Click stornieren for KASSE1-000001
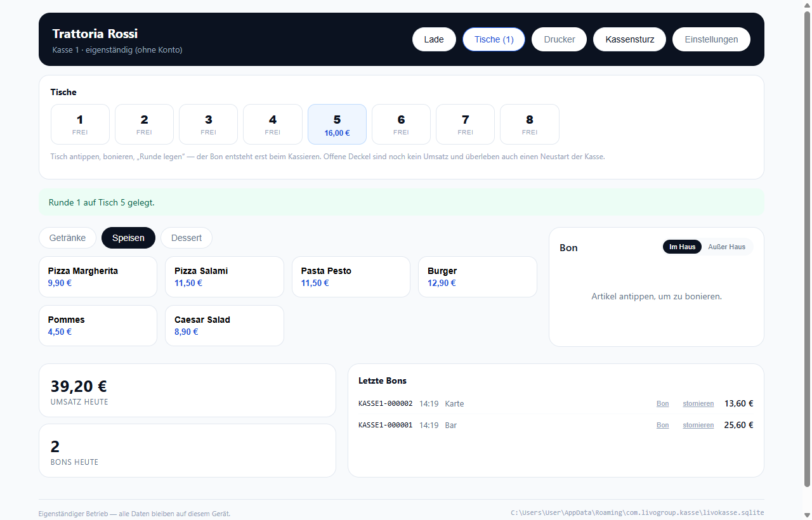The height and width of the screenshot is (520, 812). (x=698, y=426)
